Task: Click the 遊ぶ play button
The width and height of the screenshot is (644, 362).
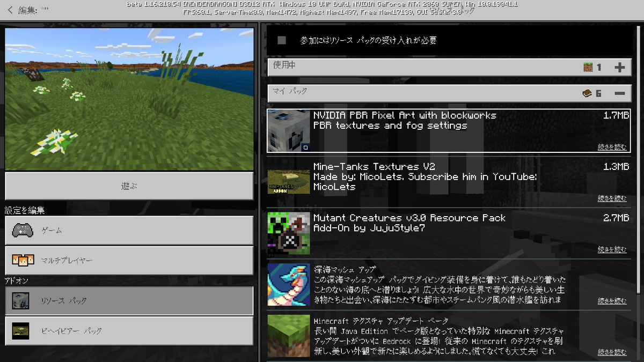Action: coord(129,186)
